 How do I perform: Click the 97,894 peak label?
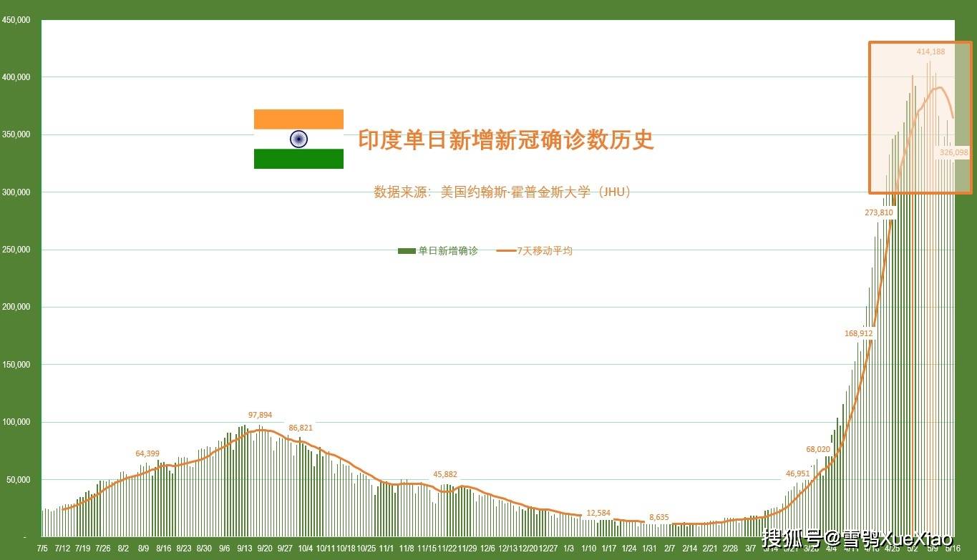point(260,414)
